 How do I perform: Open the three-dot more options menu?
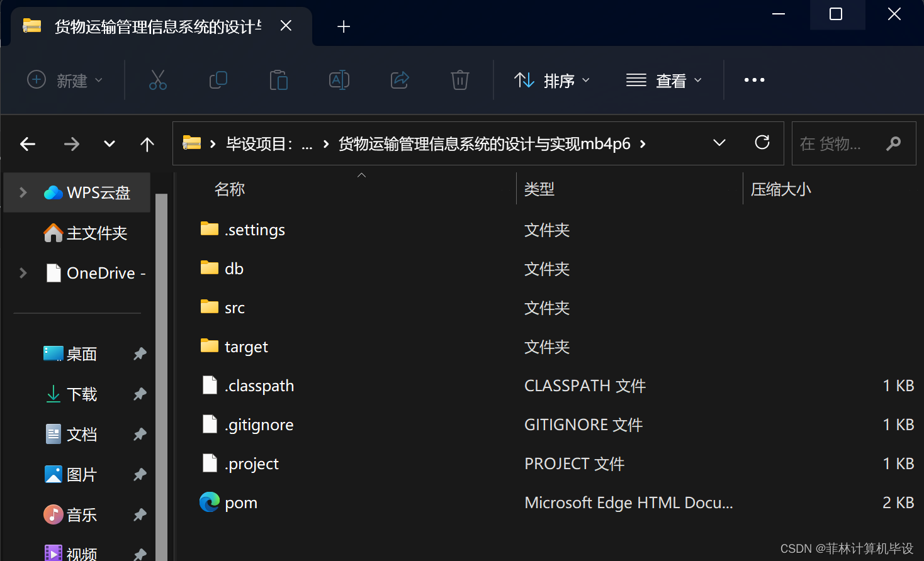tap(754, 80)
